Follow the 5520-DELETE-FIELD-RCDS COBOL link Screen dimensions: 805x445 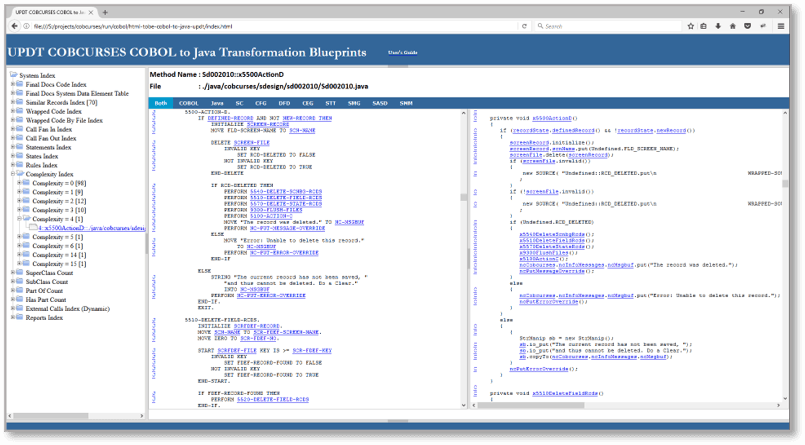point(273,399)
